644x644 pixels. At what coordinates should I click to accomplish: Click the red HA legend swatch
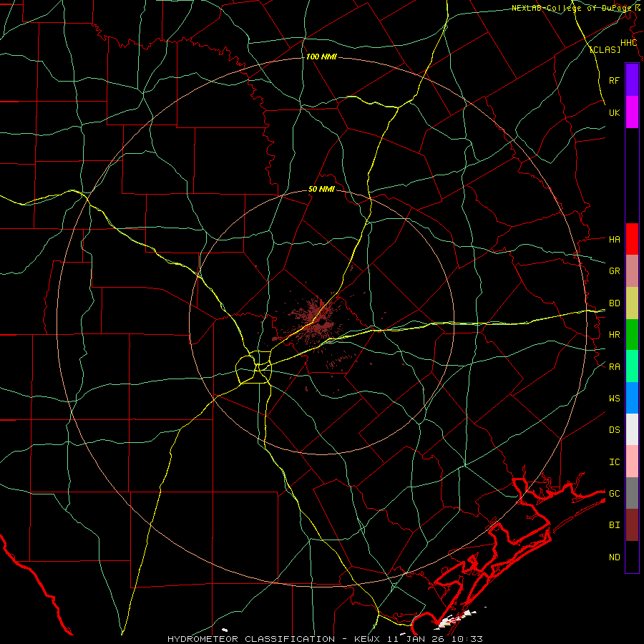click(632, 239)
